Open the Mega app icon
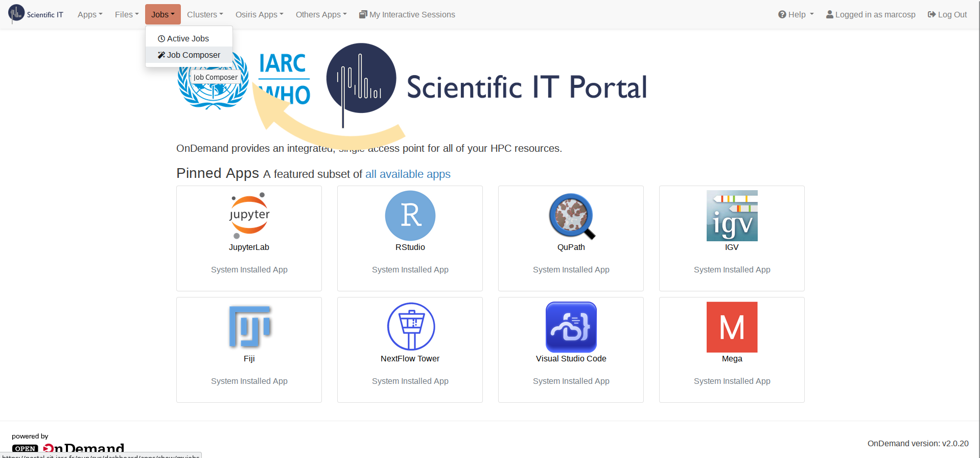Screen dimensions: 980x458 pos(732,327)
